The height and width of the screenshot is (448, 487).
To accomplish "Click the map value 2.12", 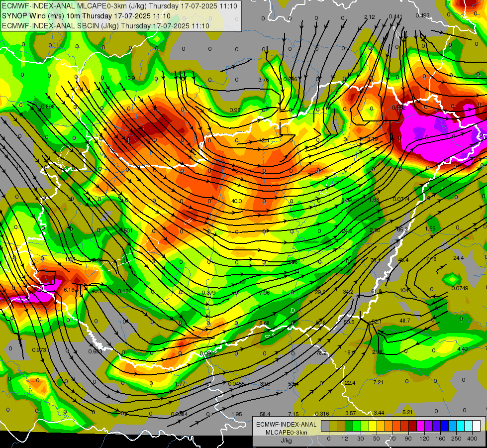I will [x=370, y=17].
